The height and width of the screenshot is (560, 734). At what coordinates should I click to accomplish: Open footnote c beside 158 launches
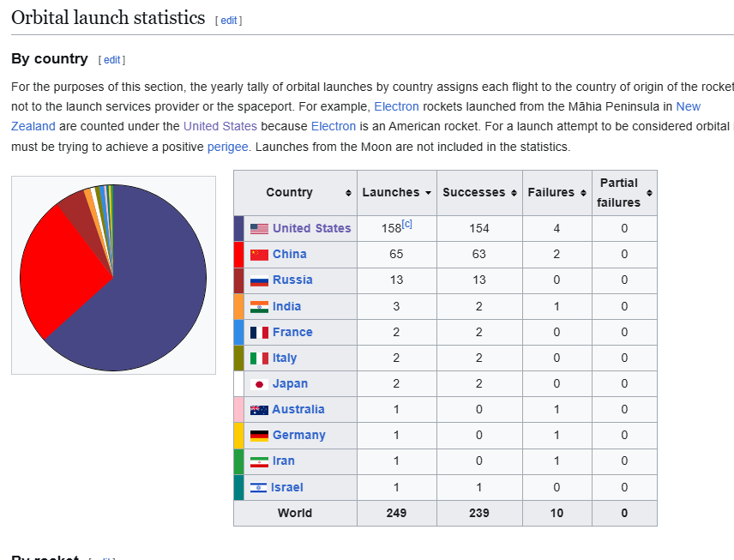(407, 225)
